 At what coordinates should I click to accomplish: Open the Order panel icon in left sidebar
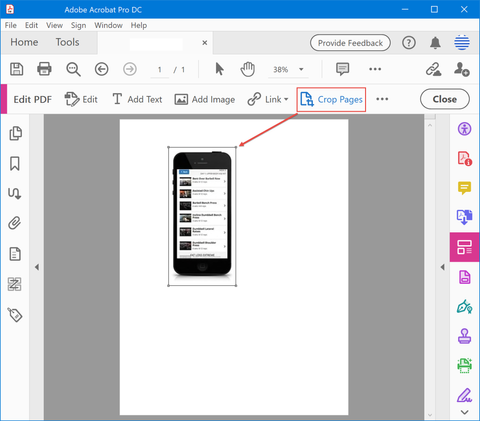(x=15, y=284)
